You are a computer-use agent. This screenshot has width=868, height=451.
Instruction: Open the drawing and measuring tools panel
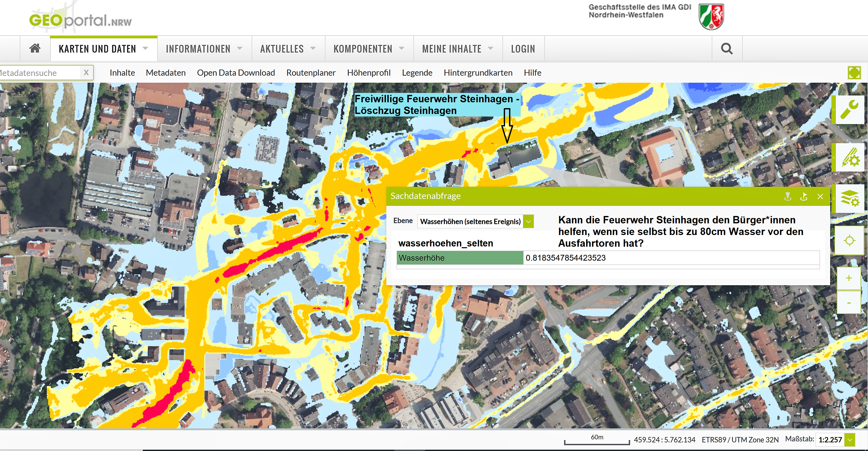coord(849,157)
